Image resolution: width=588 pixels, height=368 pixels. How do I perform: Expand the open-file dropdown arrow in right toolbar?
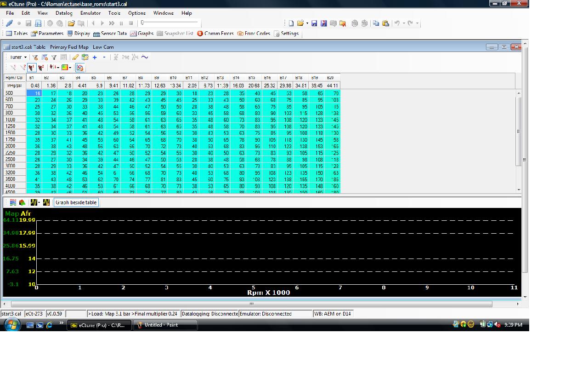click(307, 23)
